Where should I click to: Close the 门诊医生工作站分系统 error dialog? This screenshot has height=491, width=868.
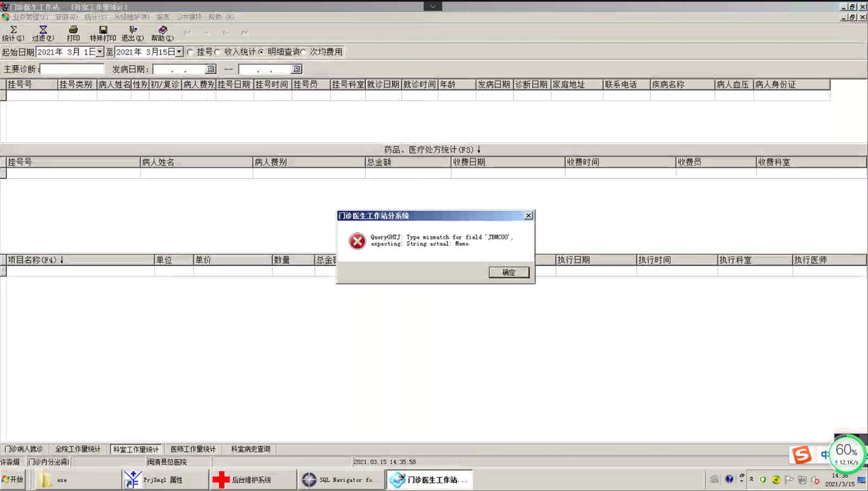pyautogui.click(x=528, y=216)
